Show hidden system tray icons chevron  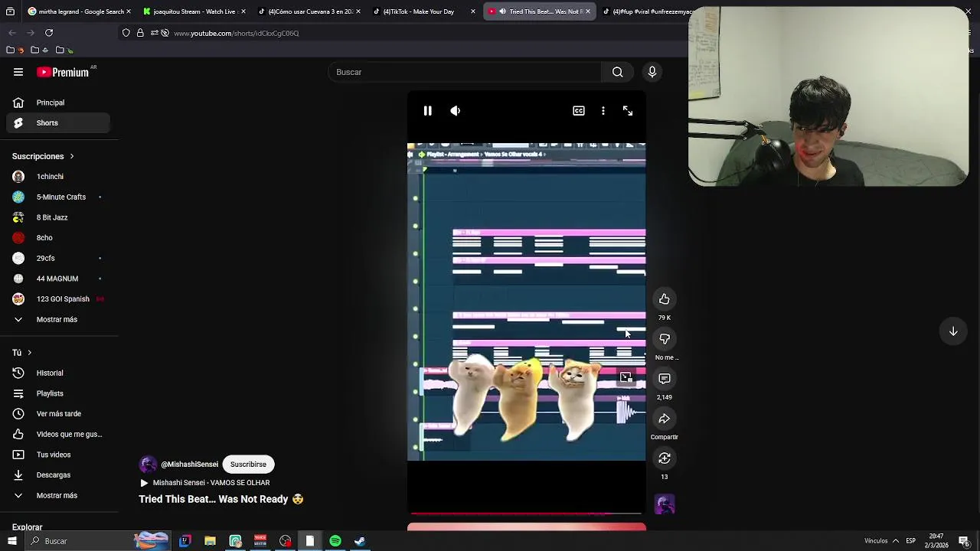(x=895, y=541)
